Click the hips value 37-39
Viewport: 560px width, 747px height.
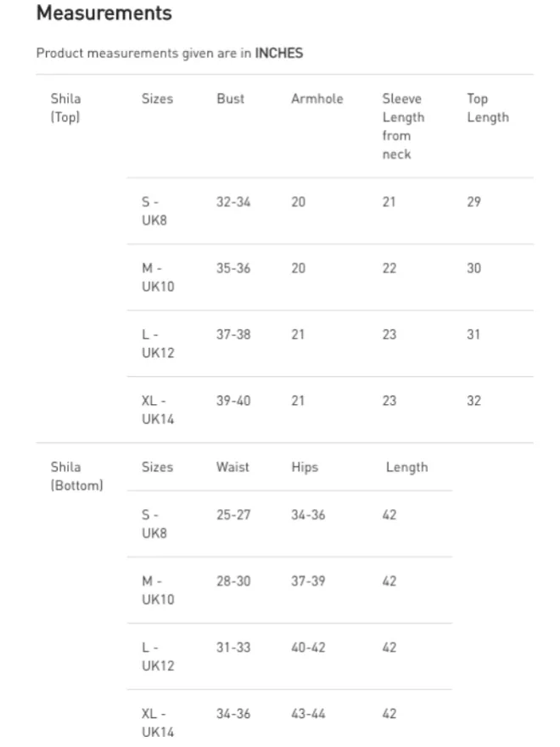point(308,581)
